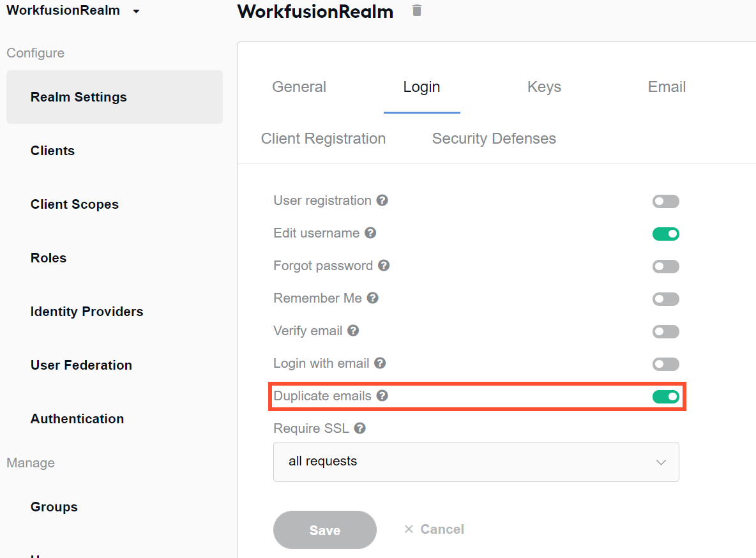Click the Require SSL label

click(x=311, y=428)
